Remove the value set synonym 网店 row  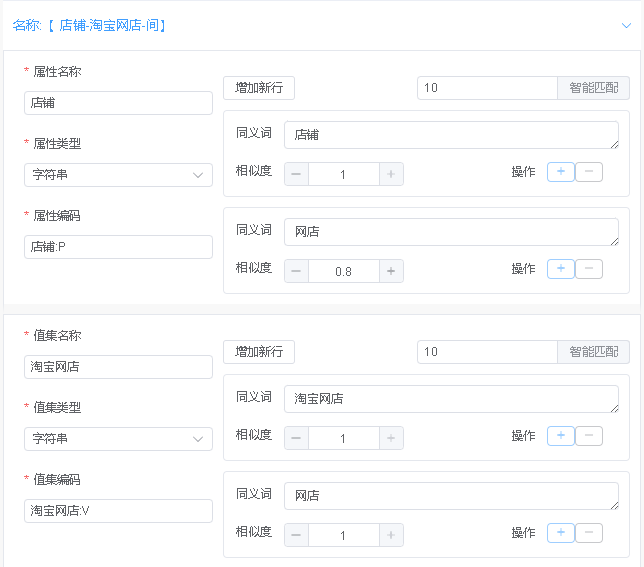[589, 533]
